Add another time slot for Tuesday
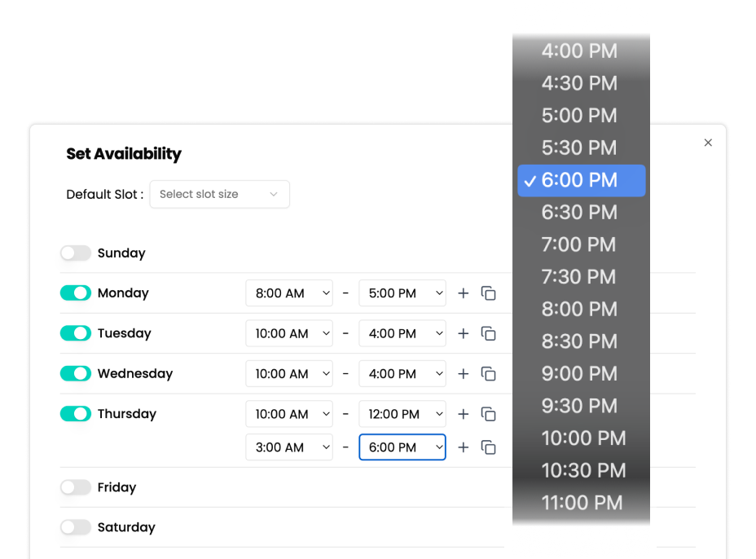Screen dimensions: 756x559 464,333
